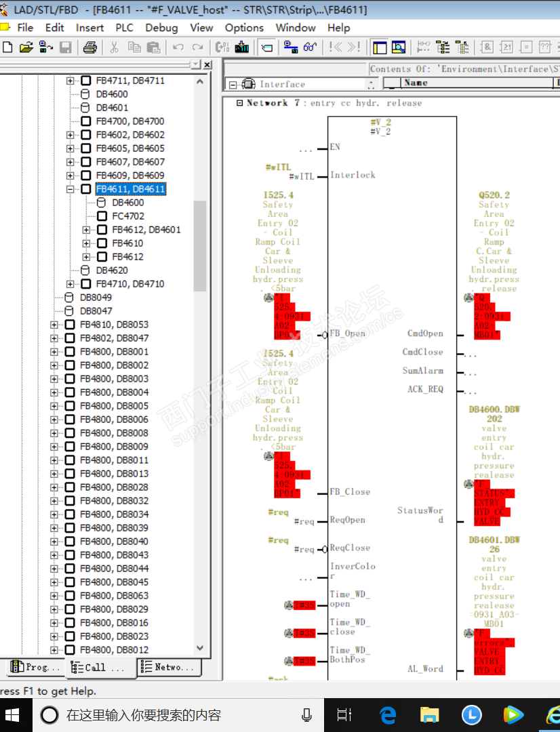Open the View menu
Screen dimensions: 560x732
coord(201,28)
